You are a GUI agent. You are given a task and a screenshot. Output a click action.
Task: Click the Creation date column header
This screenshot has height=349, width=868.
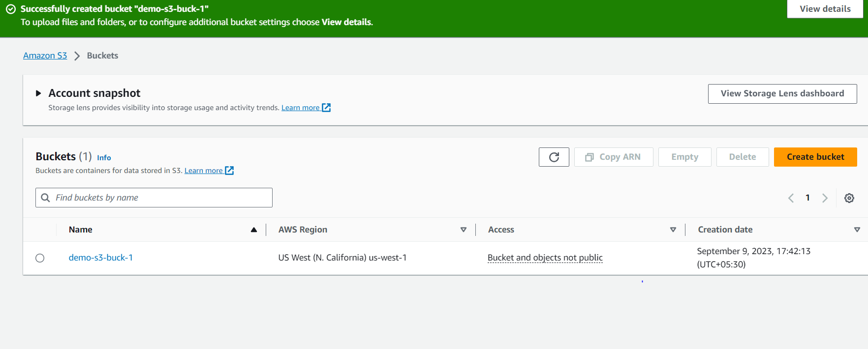725,230
